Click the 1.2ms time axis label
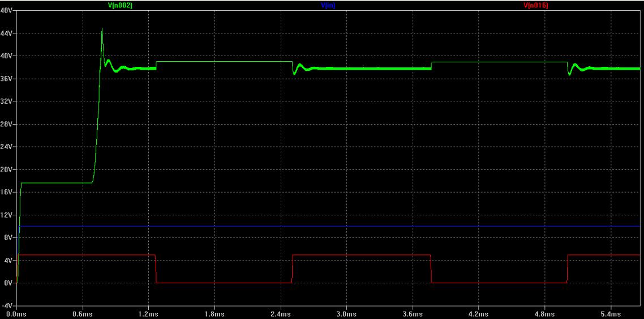Screen dimensions: 644x319 [148, 313]
